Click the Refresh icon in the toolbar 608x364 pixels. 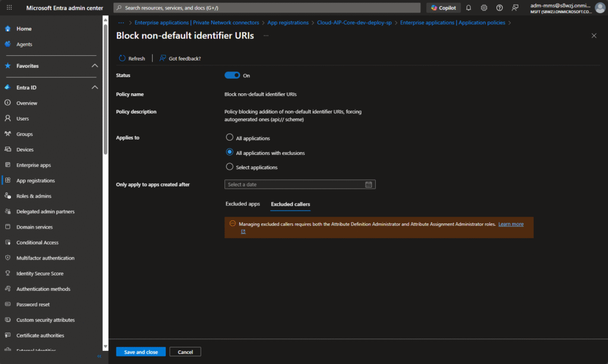click(122, 58)
